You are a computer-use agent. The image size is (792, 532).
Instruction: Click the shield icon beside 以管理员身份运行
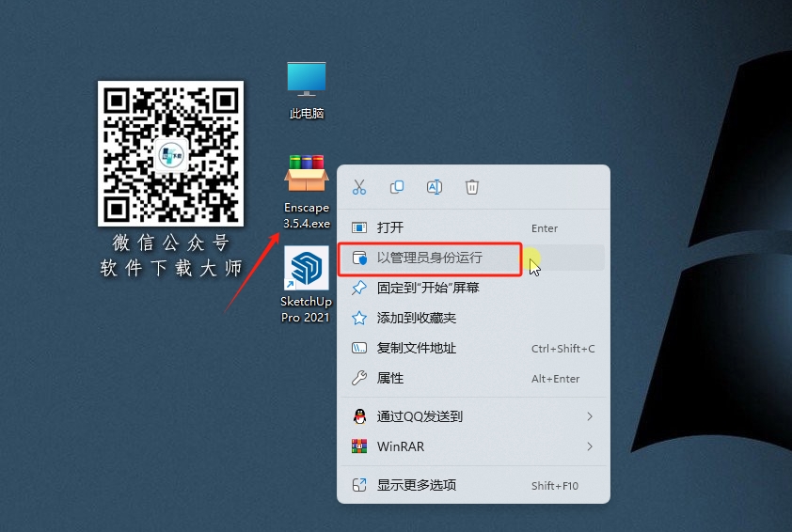click(x=359, y=258)
